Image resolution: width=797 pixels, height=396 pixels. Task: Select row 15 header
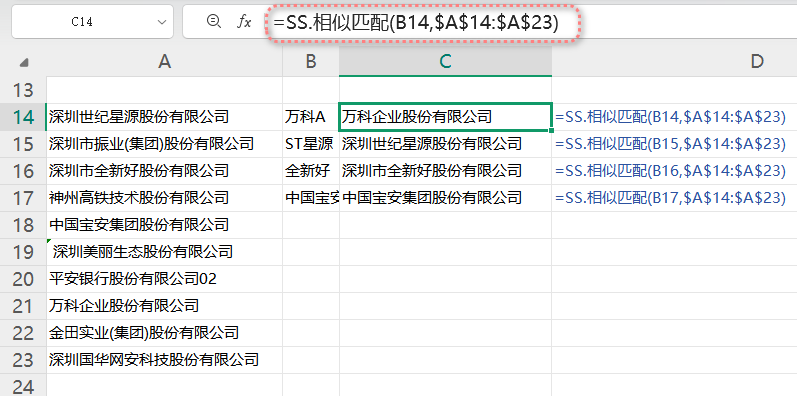23,144
